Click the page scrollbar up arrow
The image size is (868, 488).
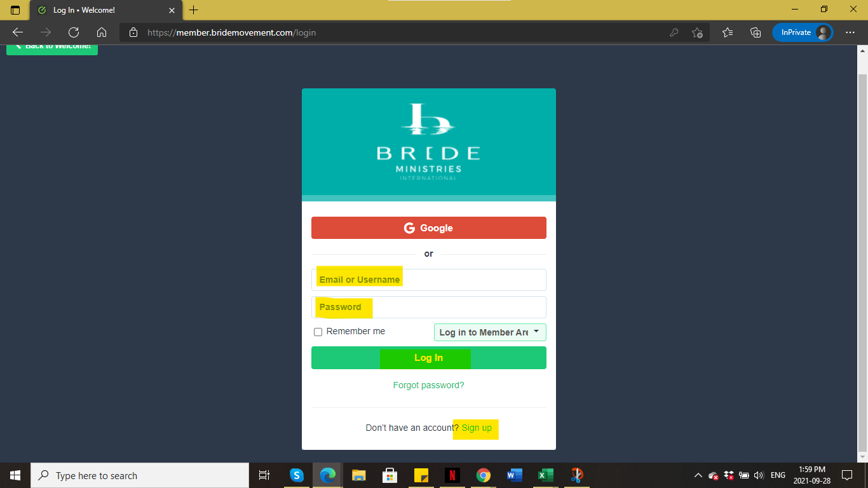(x=863, y=50)
